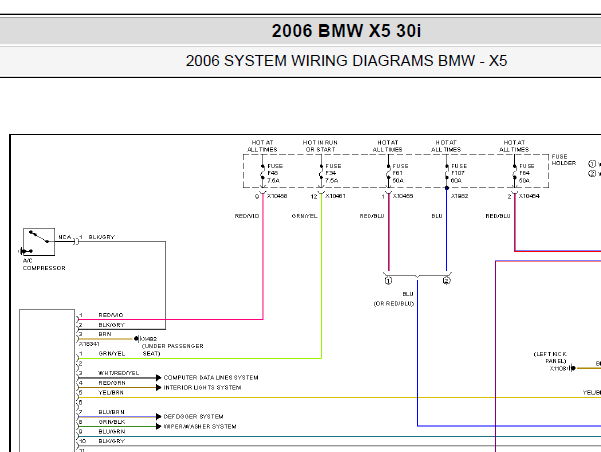This screenshot has height=452, width=601.
Task: Select the fuse F64 50A label
Action: 527,173
